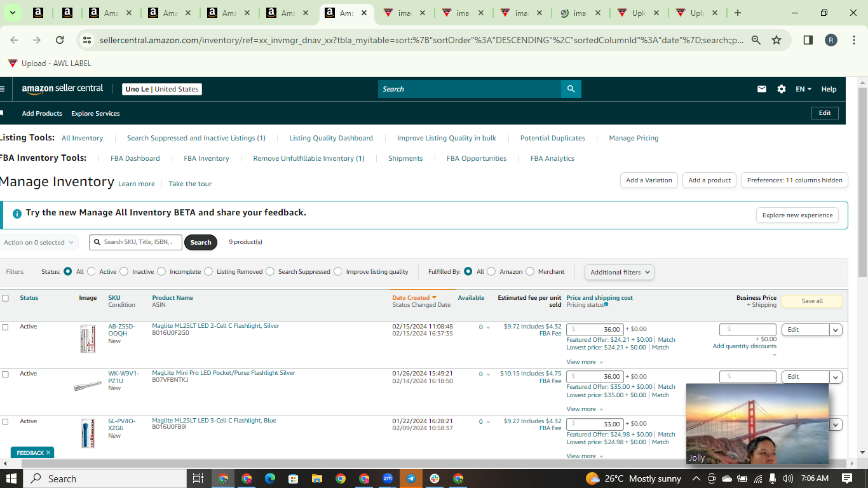
Task: Go to the Amazon Seller Central logo home
Action: [62, 89]
